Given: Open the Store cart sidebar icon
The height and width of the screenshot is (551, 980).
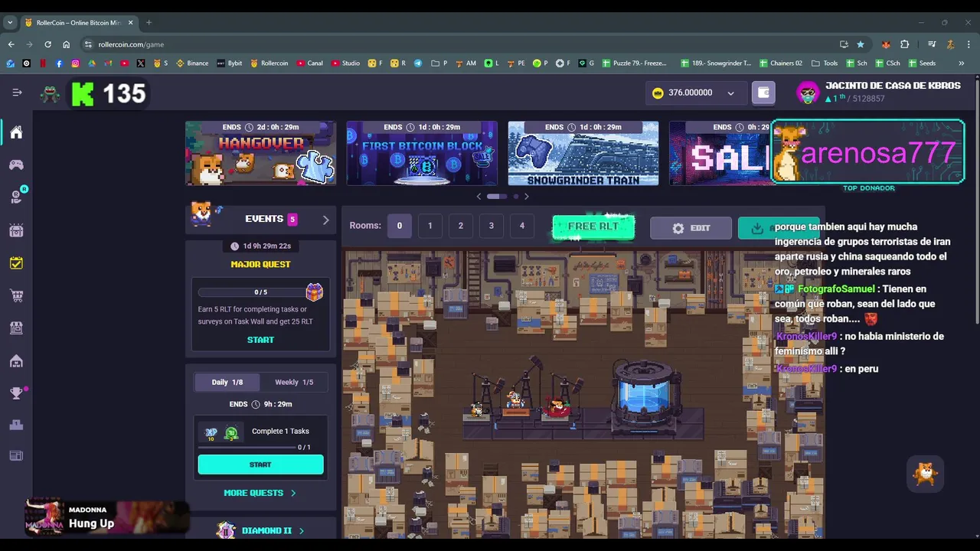Looking at the screenshot, I should click(x=16, y=295).
